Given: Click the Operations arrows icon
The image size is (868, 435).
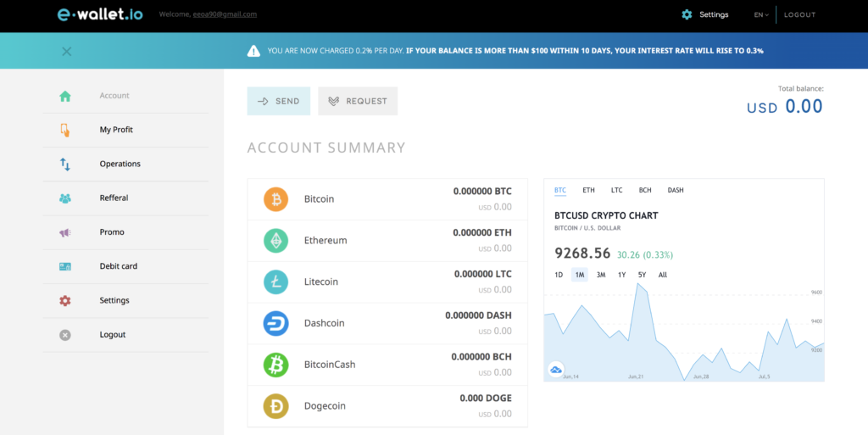Looking at the screenshot, I should (64, 164).
